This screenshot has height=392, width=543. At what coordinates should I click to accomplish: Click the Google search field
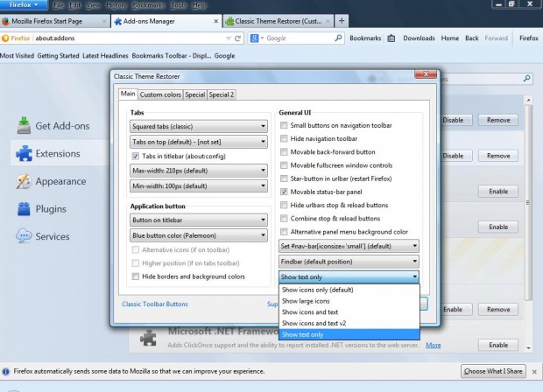tap(299, 38)
